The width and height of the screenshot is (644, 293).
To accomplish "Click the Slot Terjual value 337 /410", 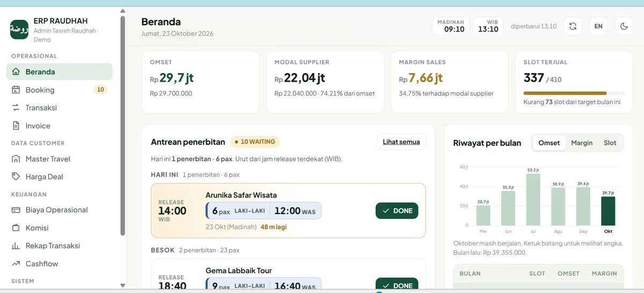I will [x=543, y=78].
